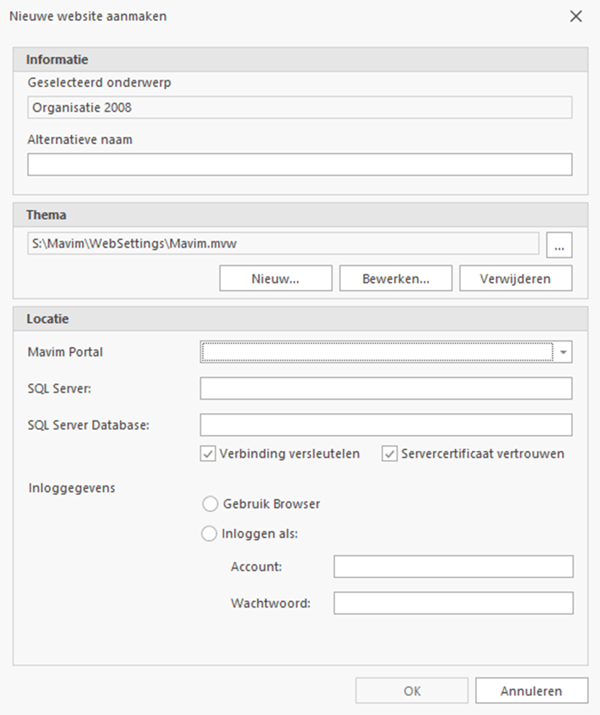Screen dimensions: 600x715
Task: Click the Thema file path field
Action: click(x=283, y=243)
